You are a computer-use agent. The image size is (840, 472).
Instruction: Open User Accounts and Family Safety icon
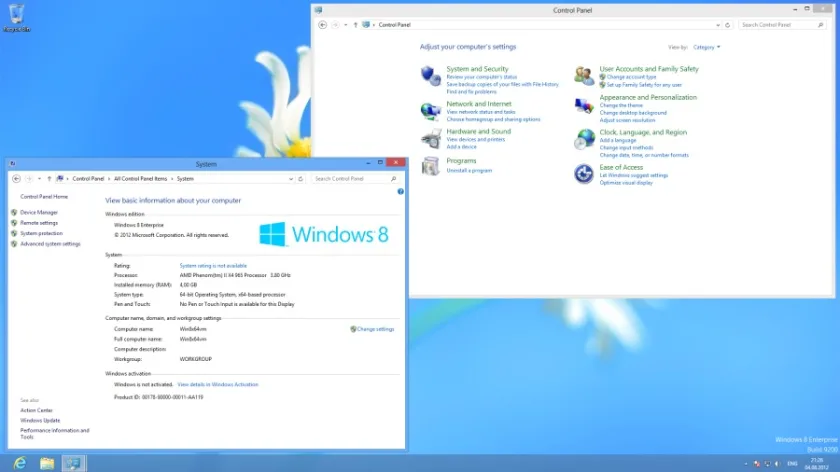click(x=583, y=76)
